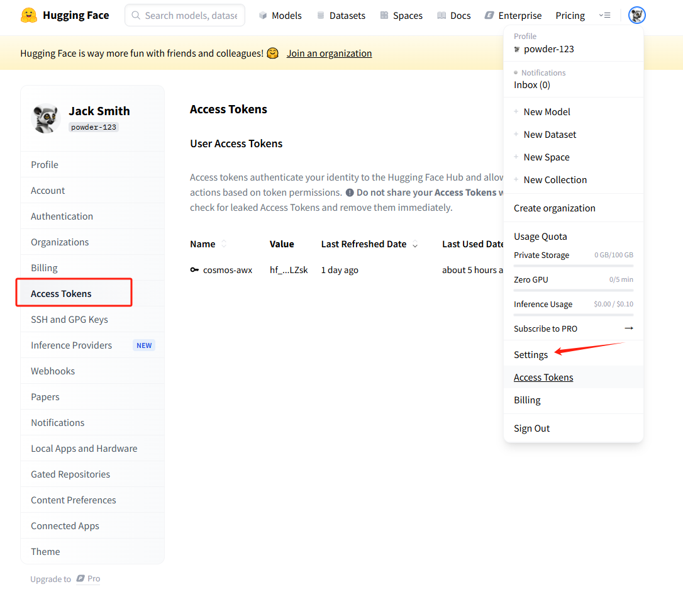Click plus icon beside New Model
This screenshot has height=616, width=683.
pyautogui.click(x=516, y=111)
